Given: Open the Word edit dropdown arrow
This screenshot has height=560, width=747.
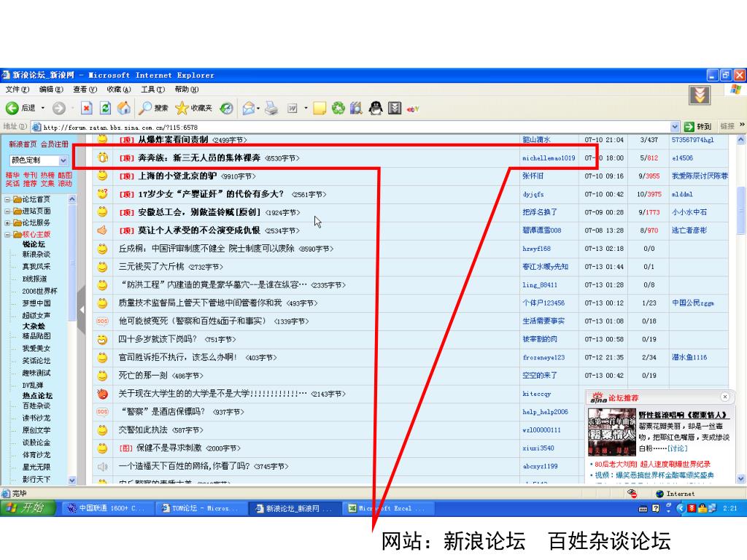Looking at the screenshot, I should tap(306, 109).
